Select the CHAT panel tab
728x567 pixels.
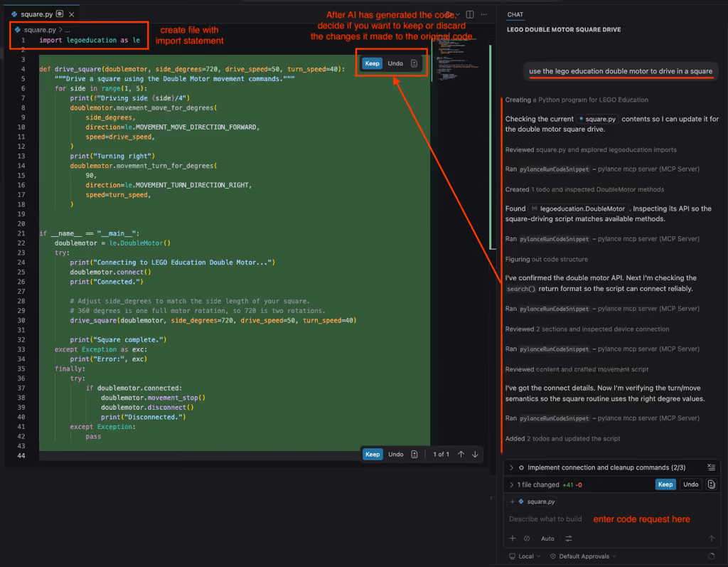(515, 15)
